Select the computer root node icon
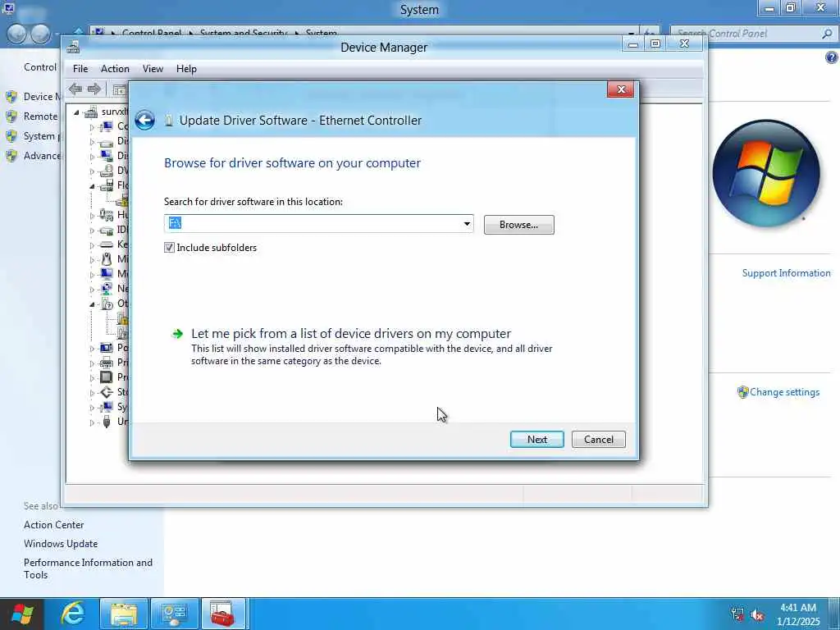Image resolution: width=840 pixels, height=630 pixels. click(91, 112)
